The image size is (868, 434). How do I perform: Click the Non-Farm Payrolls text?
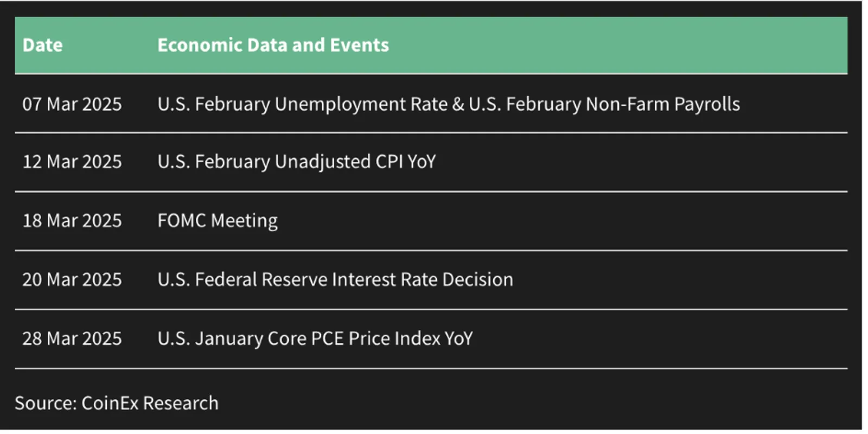663,104
